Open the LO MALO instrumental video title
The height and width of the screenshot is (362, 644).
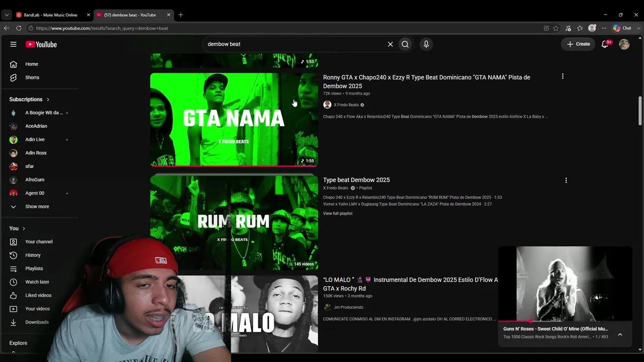point(411,284)
